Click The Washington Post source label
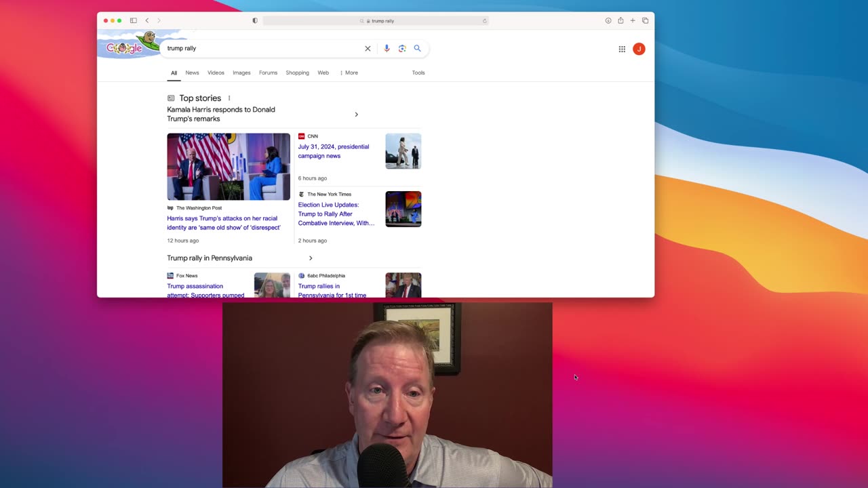 point(199,208)
